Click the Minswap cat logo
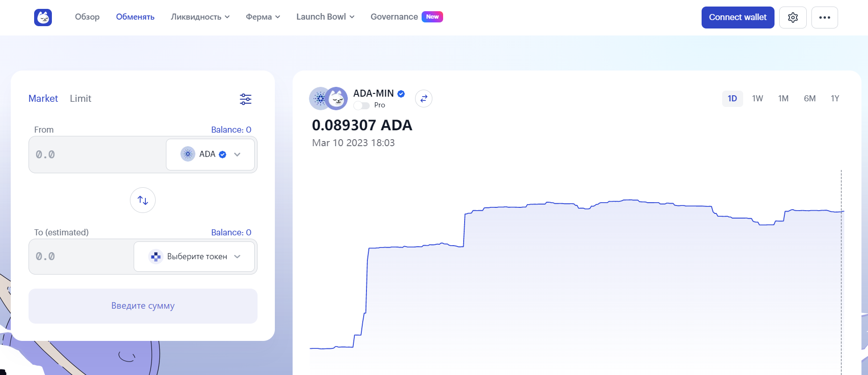 tap(43, 17)
